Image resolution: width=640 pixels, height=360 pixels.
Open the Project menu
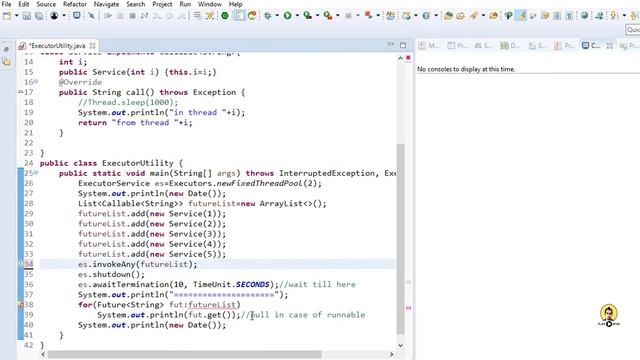pyautogui.click(x=162, y=4)
